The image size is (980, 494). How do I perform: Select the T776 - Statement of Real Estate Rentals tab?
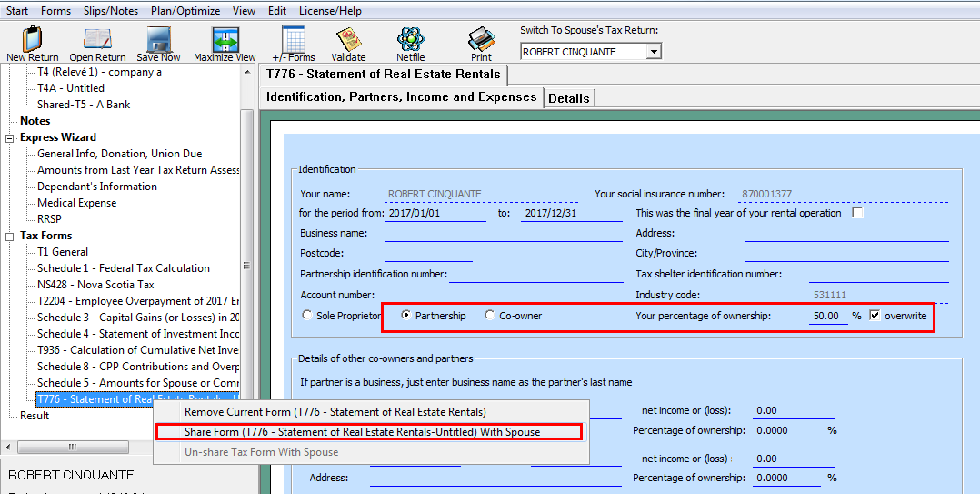click(x=383, y=74)
